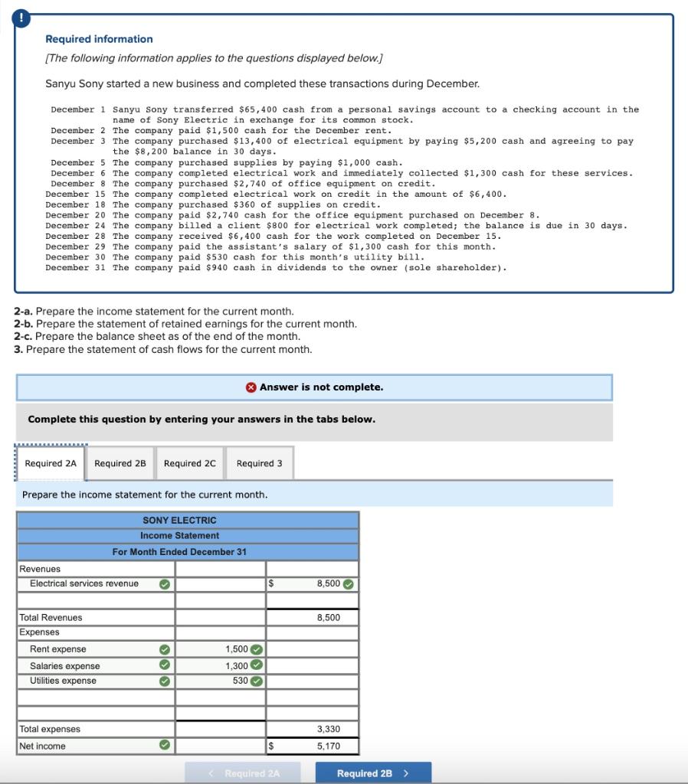Click green check in Salaries expense label cell
The image size is (688, 784).
point(165,665)
